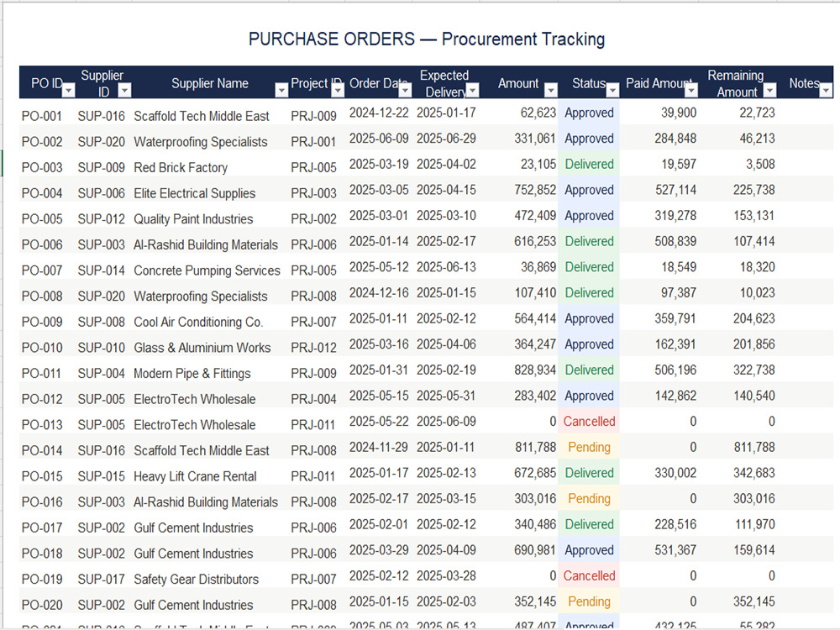
Task: Click the amount 811,788 for PO-014
Action: click(x=535, y=448)
